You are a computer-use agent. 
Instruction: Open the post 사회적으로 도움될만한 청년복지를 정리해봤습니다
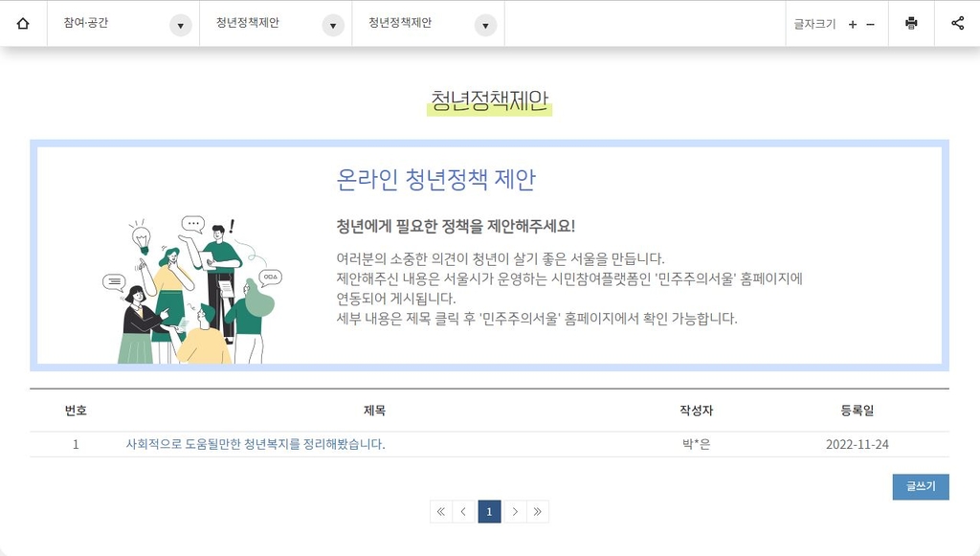pyautogui.click(x=255, y=444)
